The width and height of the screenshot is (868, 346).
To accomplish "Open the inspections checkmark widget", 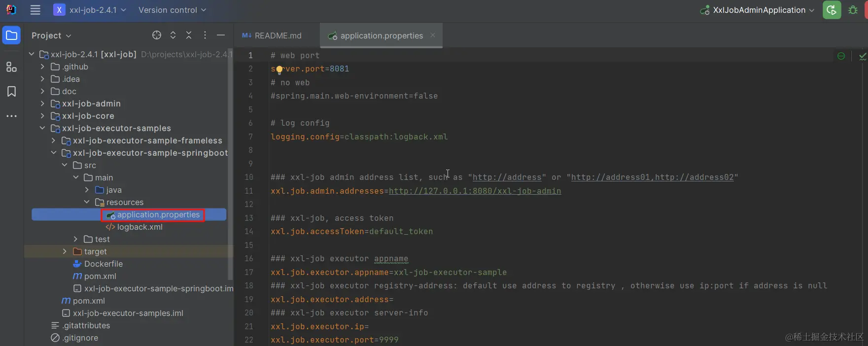I will point(862,56).
